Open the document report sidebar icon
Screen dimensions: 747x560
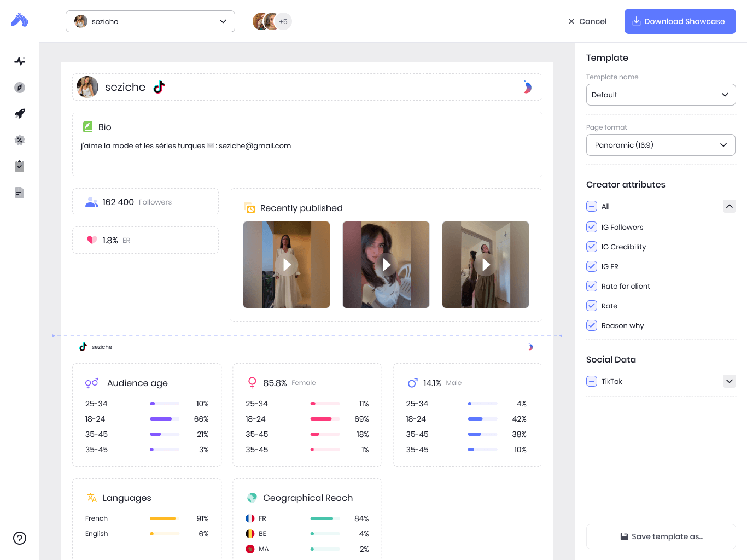tap(20, 192)
